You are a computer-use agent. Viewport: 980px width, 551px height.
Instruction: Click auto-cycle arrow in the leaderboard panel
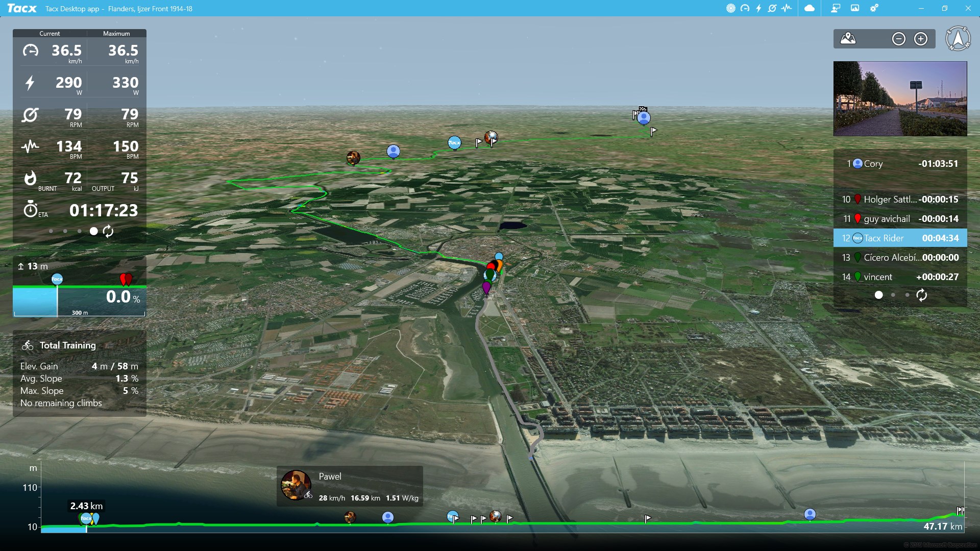click(x=921, y=295)
